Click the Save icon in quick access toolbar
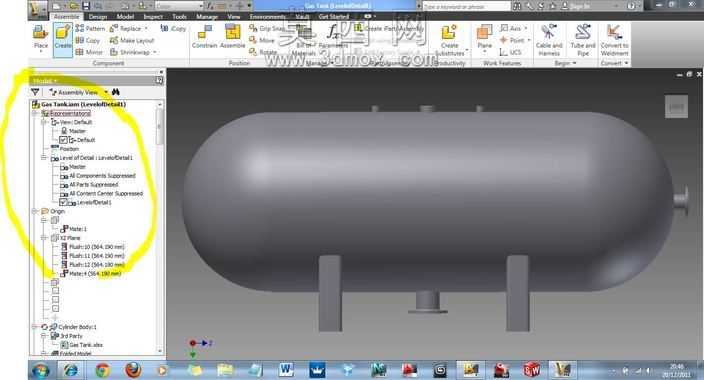Image resolution: width=704 pixels, height=380 pixels. click(85, 6)
